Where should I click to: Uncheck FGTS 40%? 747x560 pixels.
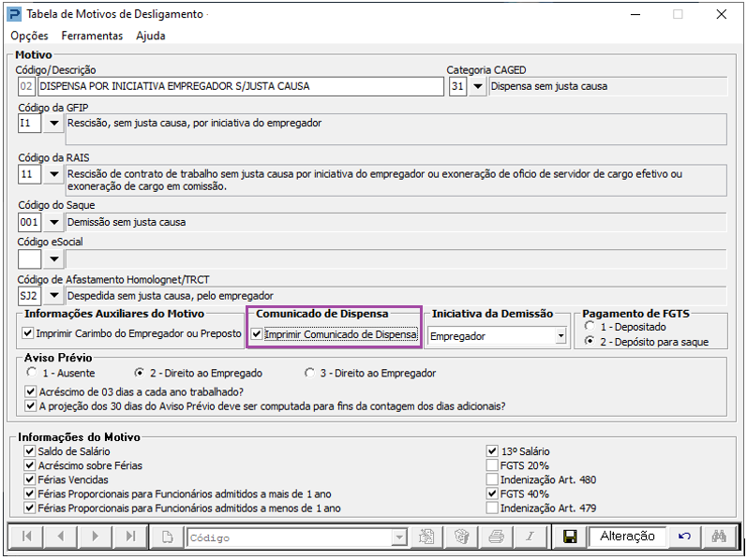tap(492, 494)
